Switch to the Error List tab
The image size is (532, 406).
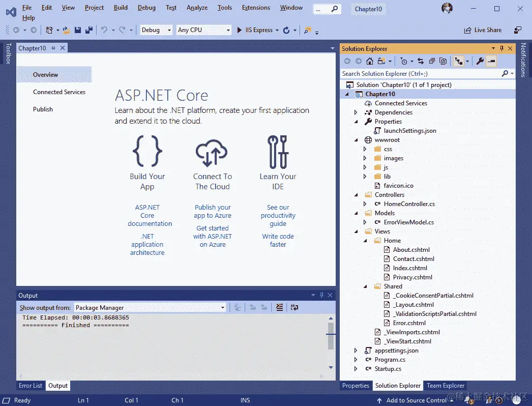[31, 385]
